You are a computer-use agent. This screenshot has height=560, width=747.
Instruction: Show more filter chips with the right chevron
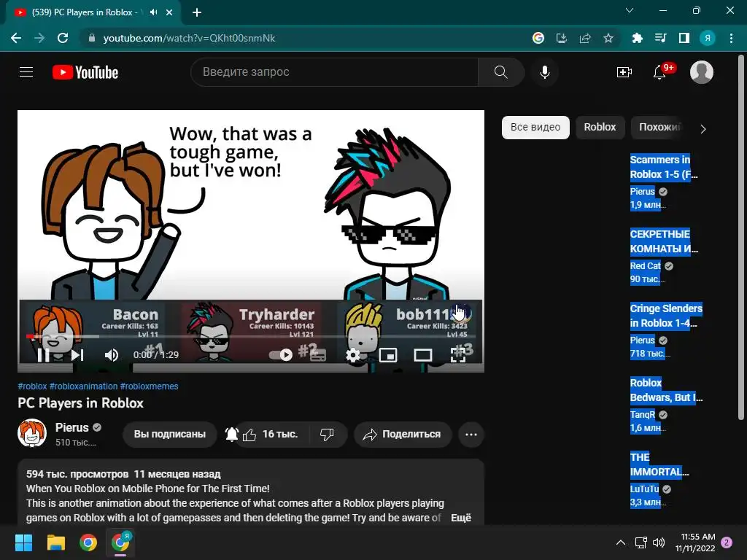tap(703, 128)
